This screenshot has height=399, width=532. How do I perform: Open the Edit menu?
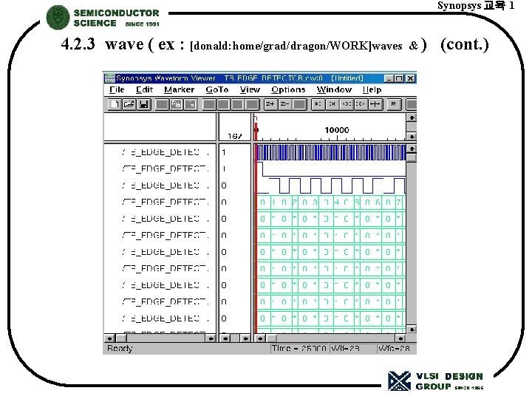click(144, 89)
